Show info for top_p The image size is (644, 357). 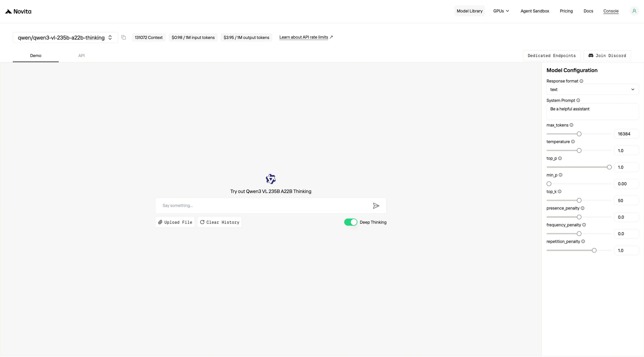[560, 158]
